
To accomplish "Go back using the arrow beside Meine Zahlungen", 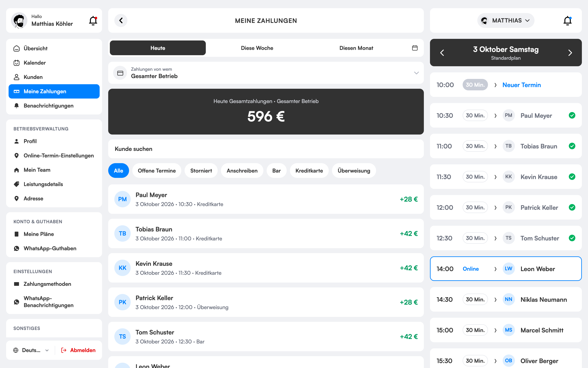I will [x=121, y=20].
